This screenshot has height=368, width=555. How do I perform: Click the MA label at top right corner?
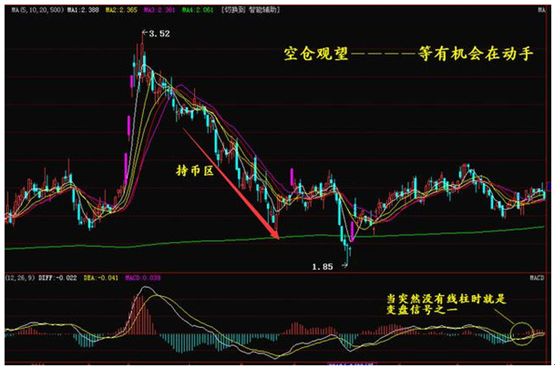pos(542,10)
